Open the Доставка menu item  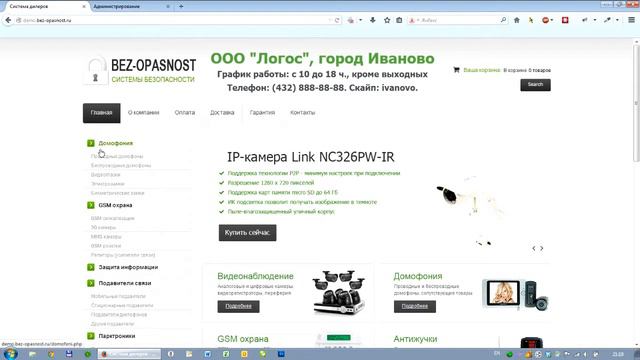(222, 113)
